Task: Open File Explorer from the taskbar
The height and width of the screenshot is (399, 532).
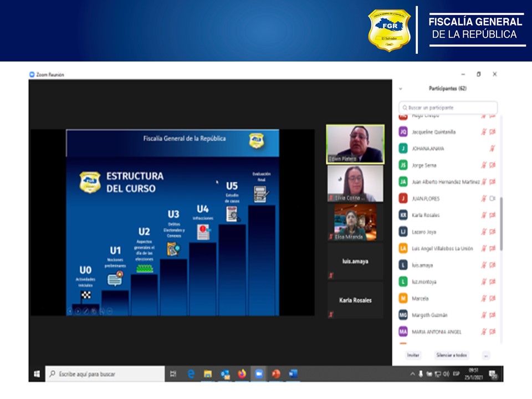Action: 208,374
